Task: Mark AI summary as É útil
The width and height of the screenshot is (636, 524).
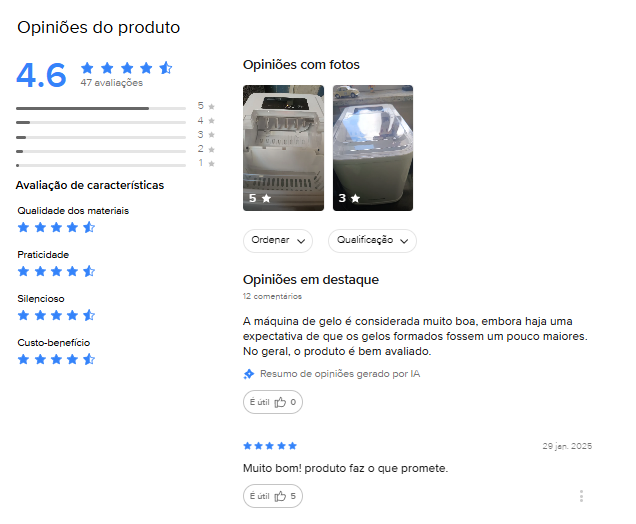Action: [x=273, y=402]
